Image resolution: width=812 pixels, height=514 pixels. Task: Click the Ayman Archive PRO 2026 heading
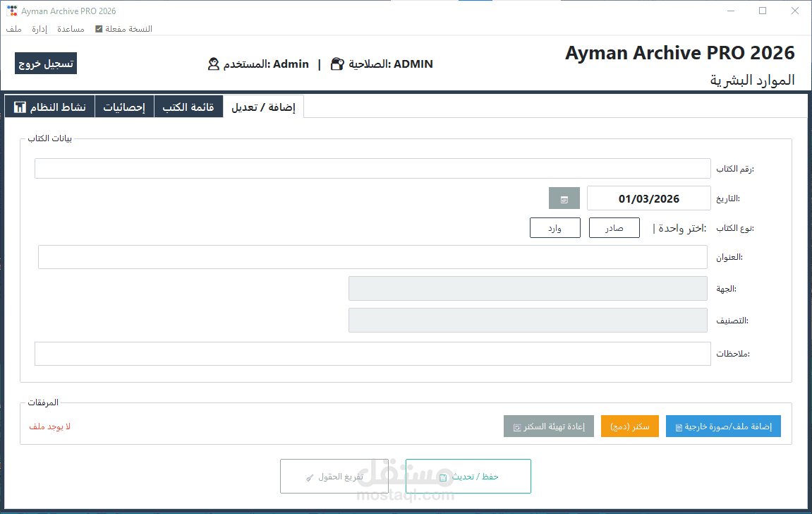click(680, 53)
